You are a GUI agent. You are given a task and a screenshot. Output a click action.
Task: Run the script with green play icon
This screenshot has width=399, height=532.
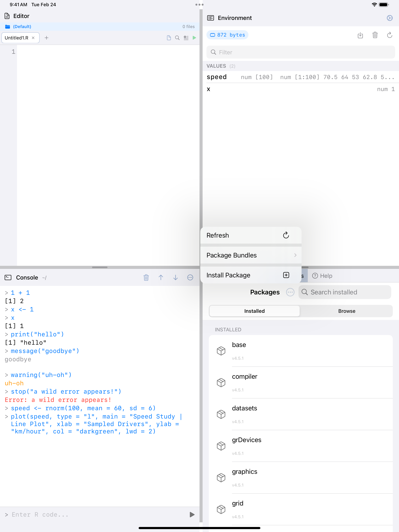[194, 38]
